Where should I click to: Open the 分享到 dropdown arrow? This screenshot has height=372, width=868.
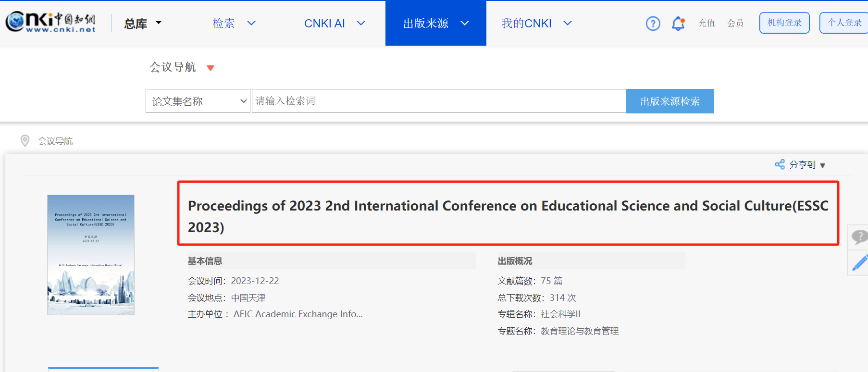(822, 165)
